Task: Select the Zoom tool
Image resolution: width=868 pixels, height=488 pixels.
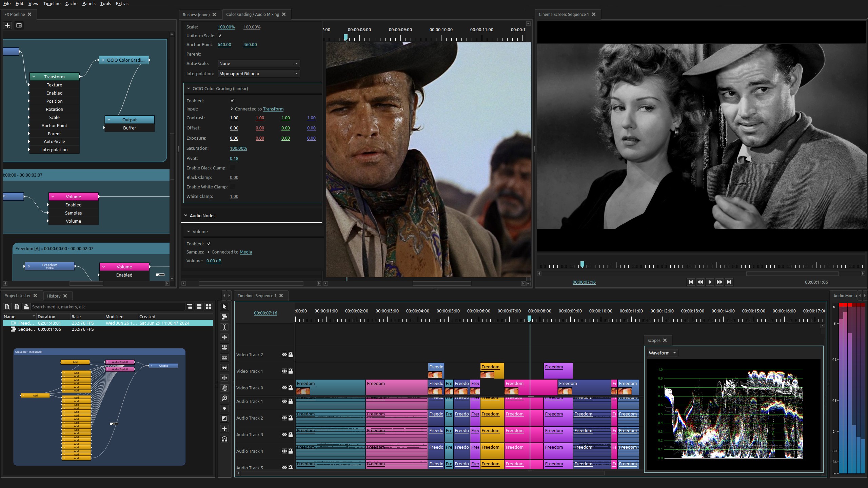Action: [224, 398]
